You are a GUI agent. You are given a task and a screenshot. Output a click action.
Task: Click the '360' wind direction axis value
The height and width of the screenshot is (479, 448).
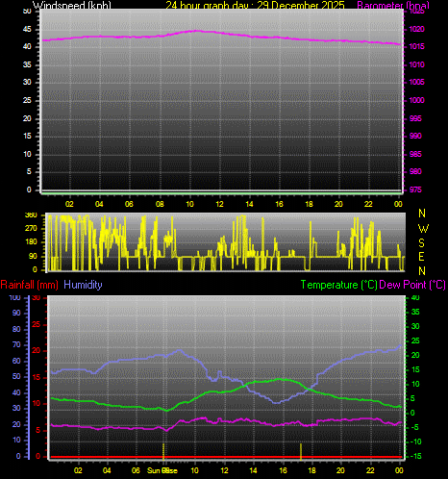pos(31,215)
